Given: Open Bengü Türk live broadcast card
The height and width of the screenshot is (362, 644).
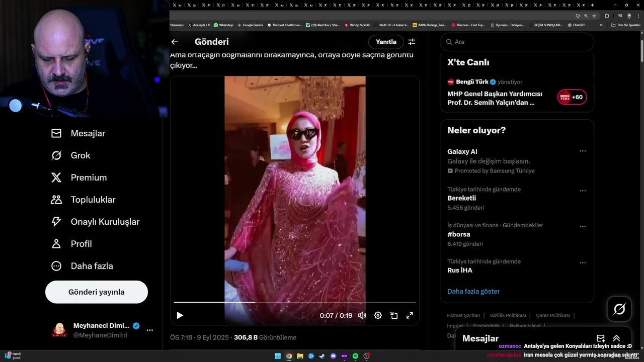Looking at the screenshot, I should click(x=517, y=92).
